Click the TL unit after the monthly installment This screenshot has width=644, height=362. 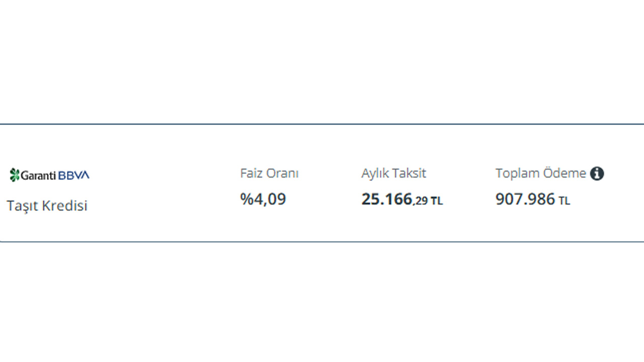pyautogui.click(x=436, y=201)
